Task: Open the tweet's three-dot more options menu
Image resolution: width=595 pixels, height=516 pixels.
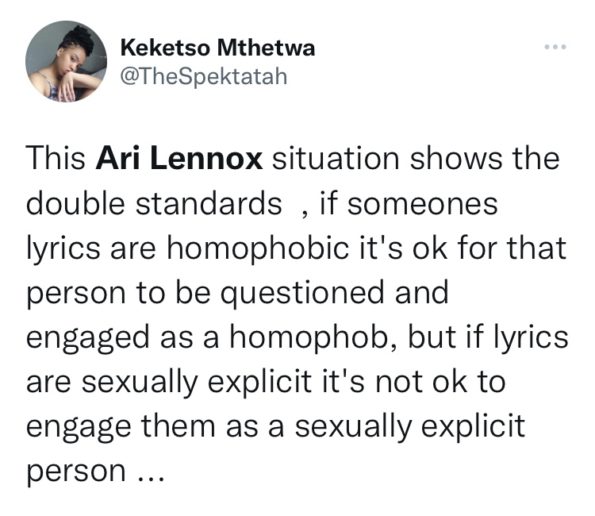Action: click(x=555, y=47)
